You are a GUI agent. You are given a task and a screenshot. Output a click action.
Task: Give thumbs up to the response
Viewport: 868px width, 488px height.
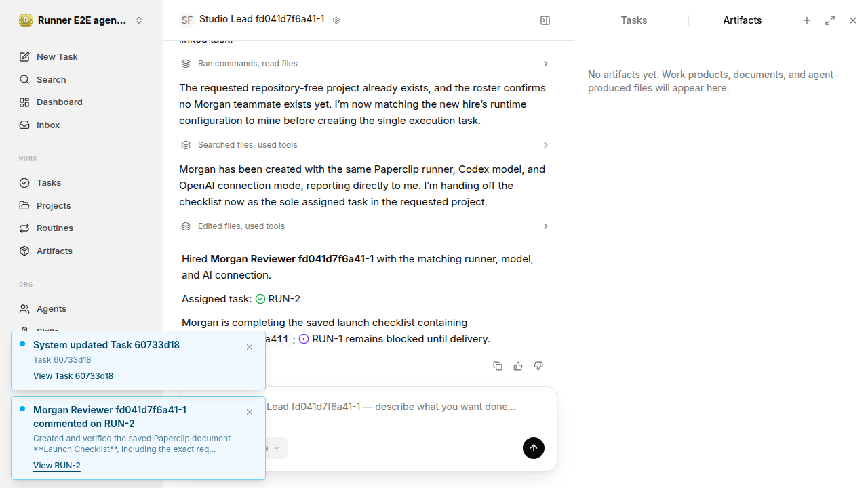(x=518, y=366)
